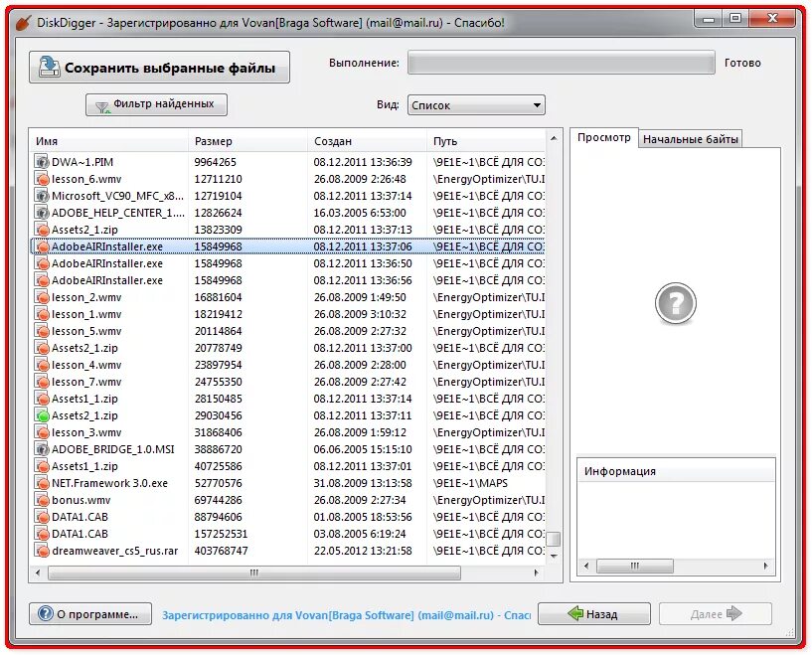This screenshot has width=812, height=655.
Task: Click the icon beside DATA1.CAB sized 157252531
Action: click(x=42, y=534)
